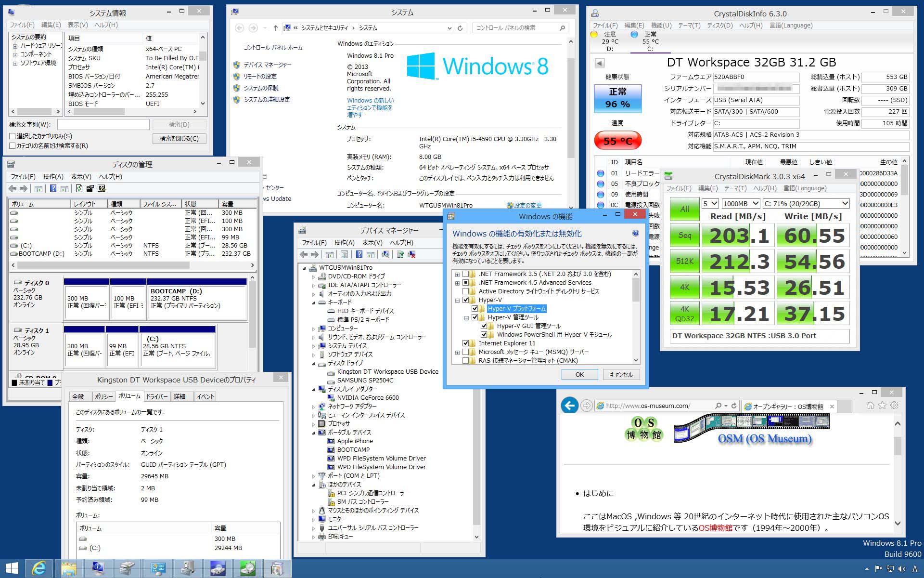Image resolution: width=924 pixels, height=578 pixels.
Task: Click the IE home icon
Action: pyautogui.click(x=870, y=406)
